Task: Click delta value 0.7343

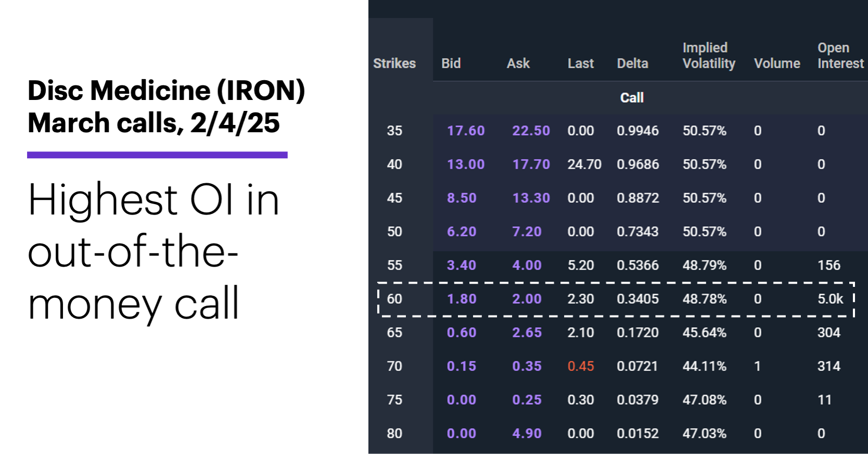Action: [x=638, y=232]
